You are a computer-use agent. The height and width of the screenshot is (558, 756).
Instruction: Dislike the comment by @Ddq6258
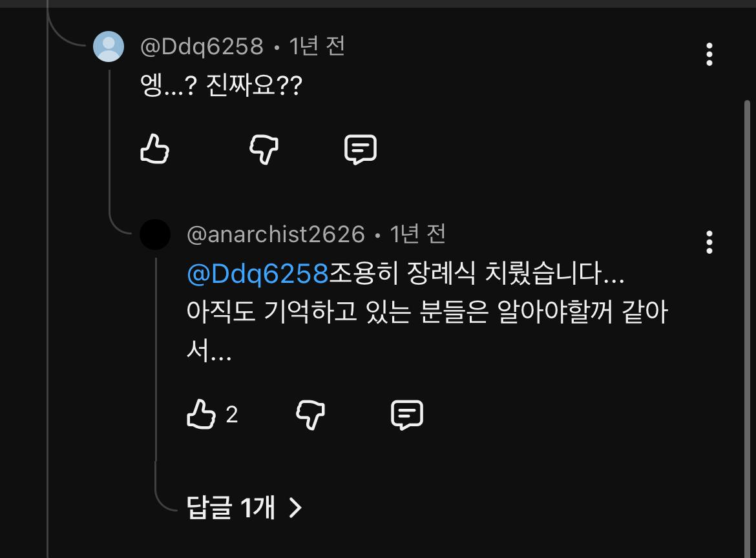click(264, 149)
